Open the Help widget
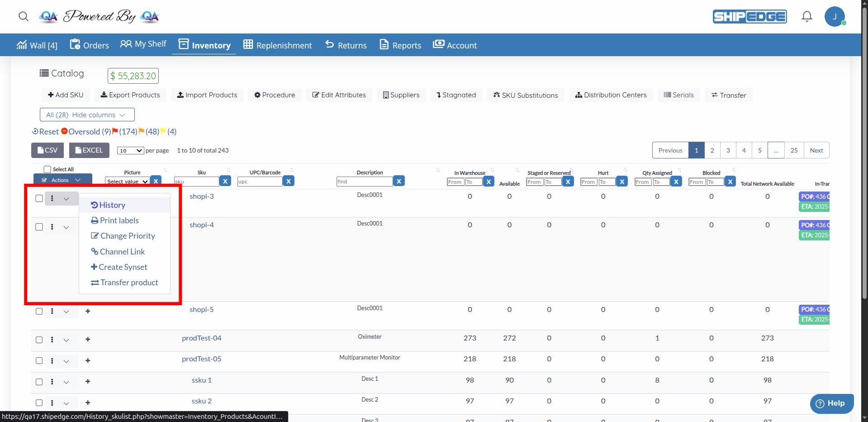Image resolution: width=868 pixels, height=422 pixels. pyautogui.click(x=831, y=403)
